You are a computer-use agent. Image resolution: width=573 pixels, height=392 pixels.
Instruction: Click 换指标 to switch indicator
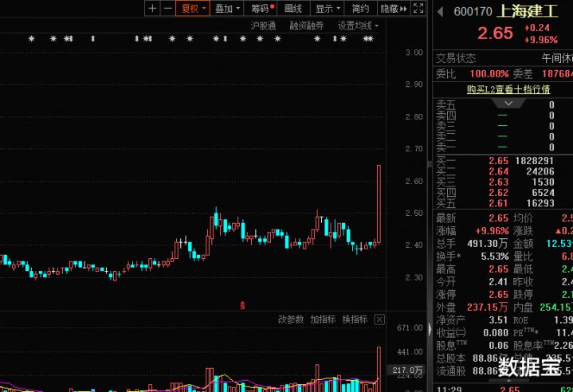tap(355, 319)
